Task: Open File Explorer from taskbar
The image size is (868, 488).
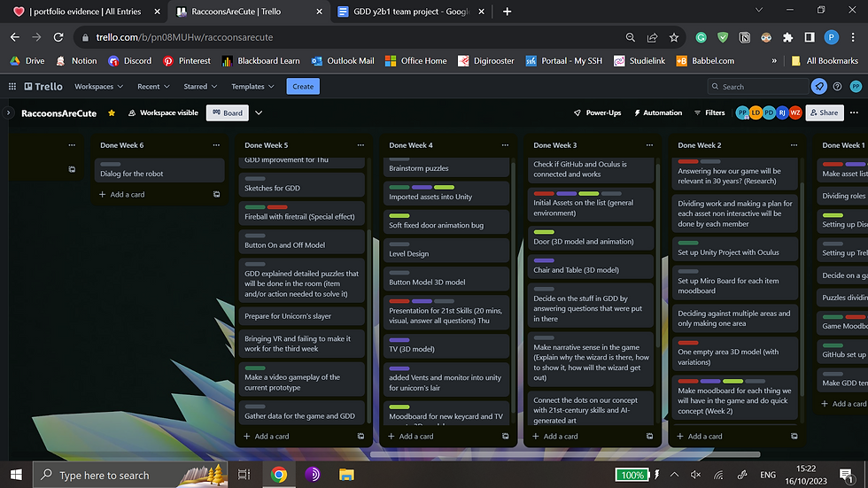Action: click(346, 475)
